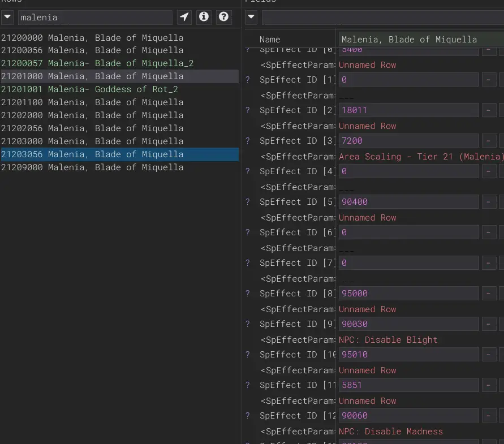
Task: Edit SpEffect ID [7] value 0
Action: click(408, 263)
